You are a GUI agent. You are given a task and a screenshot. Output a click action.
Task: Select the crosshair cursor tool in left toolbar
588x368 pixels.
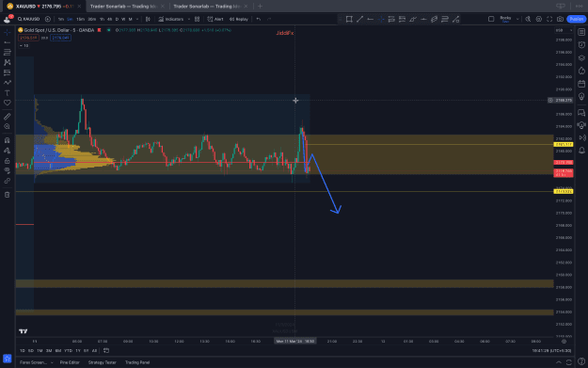(x=8, y=33)
